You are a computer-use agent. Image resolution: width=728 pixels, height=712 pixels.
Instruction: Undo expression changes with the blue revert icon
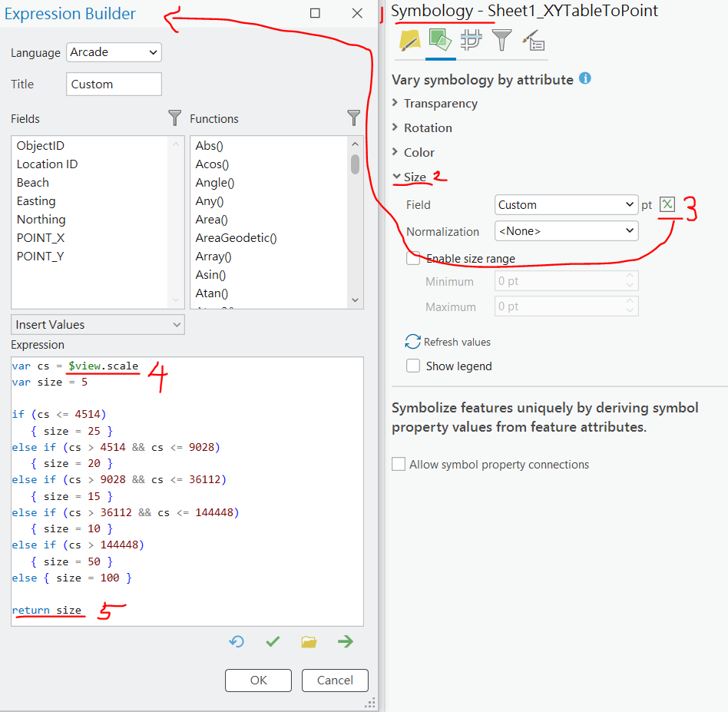tap(236, 641)
